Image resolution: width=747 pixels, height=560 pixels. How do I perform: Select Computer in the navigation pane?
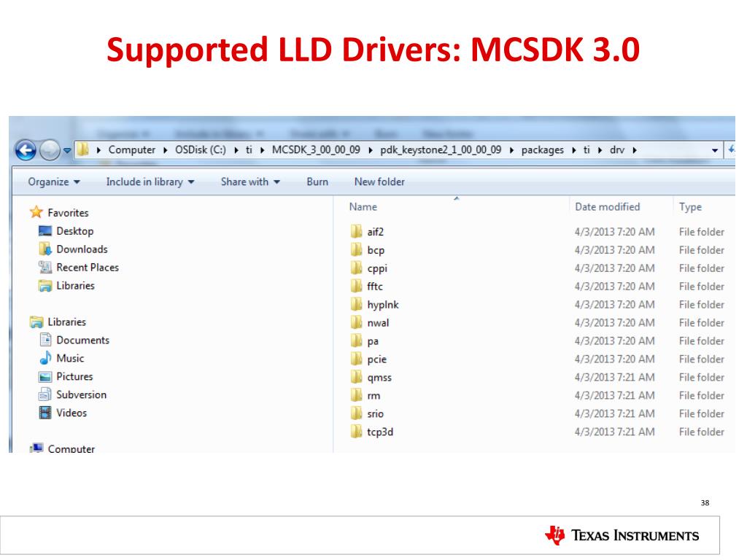coord(71,448)
